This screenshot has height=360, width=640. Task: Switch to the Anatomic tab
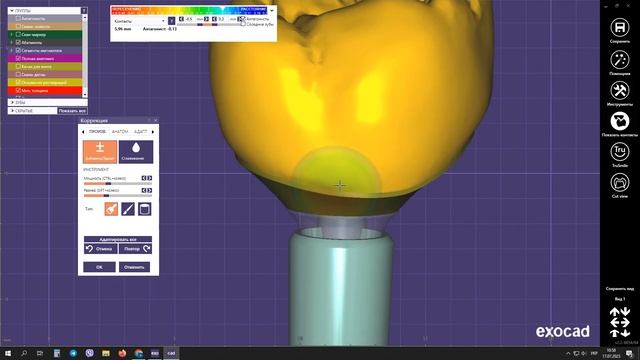[x=120, y=131]
